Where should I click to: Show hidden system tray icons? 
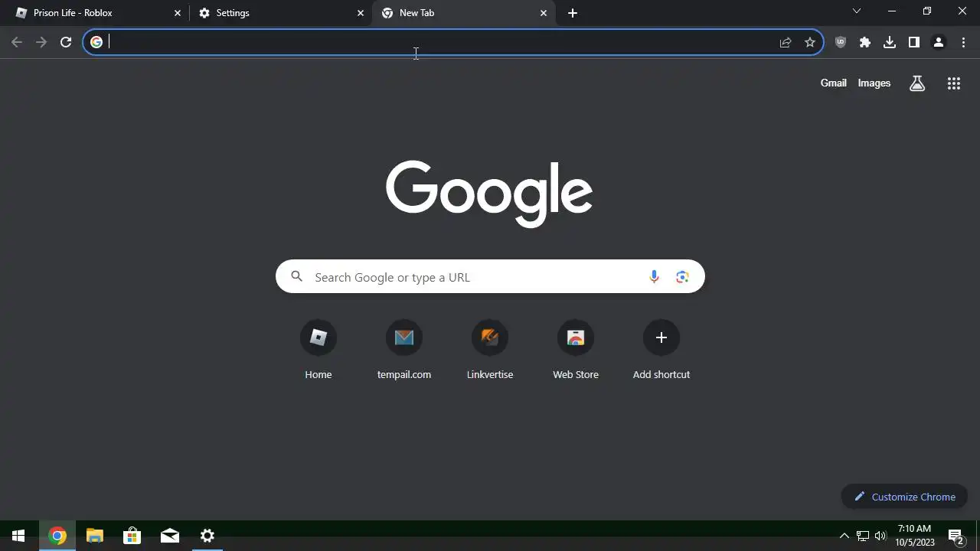click(844, 536)
